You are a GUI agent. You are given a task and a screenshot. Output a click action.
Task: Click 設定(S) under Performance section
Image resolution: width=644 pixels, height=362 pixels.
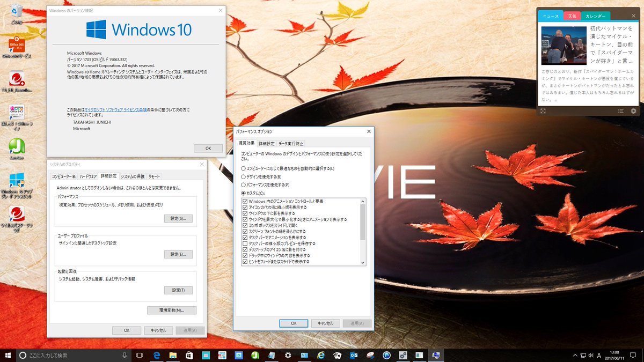pyautogui.click(x=178, y=218)
